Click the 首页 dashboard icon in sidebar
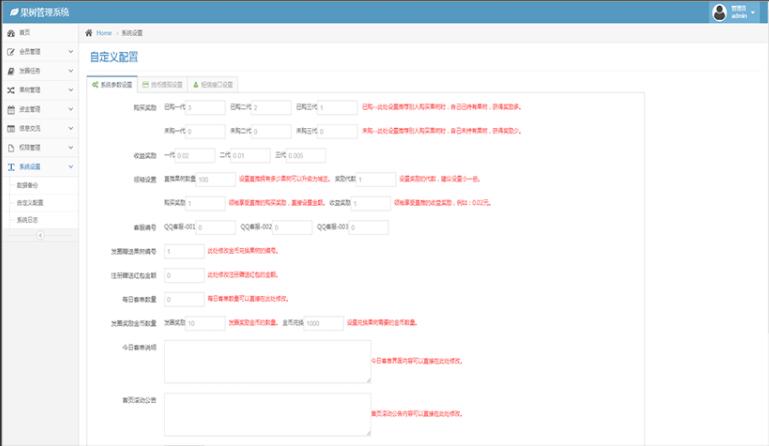The height and width of the screenshot is (446, 769). point(10,33)
